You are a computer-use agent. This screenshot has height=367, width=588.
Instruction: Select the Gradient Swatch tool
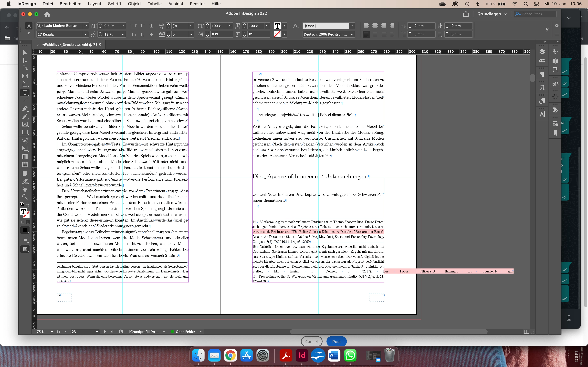[x=25, y=157]
